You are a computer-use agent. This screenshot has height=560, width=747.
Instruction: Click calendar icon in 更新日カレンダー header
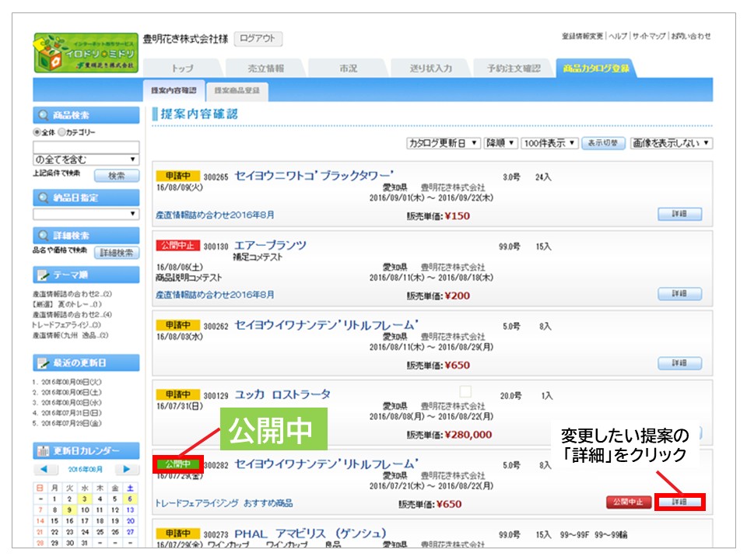43,450
